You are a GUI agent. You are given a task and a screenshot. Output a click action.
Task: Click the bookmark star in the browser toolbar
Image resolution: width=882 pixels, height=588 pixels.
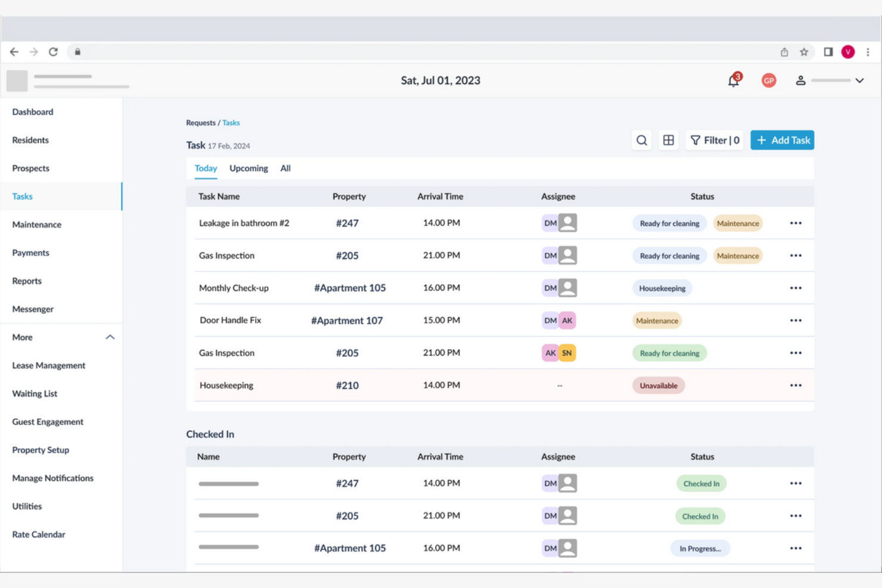pos(803,52)
